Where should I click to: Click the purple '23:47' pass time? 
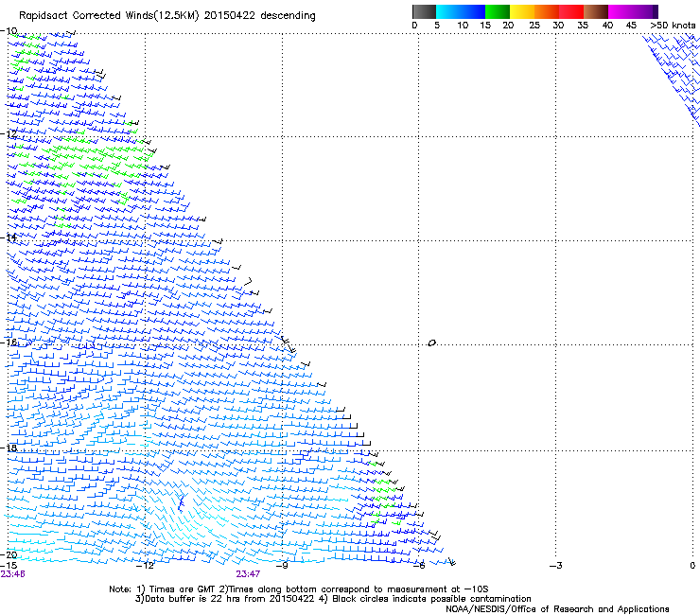[248, 574]
